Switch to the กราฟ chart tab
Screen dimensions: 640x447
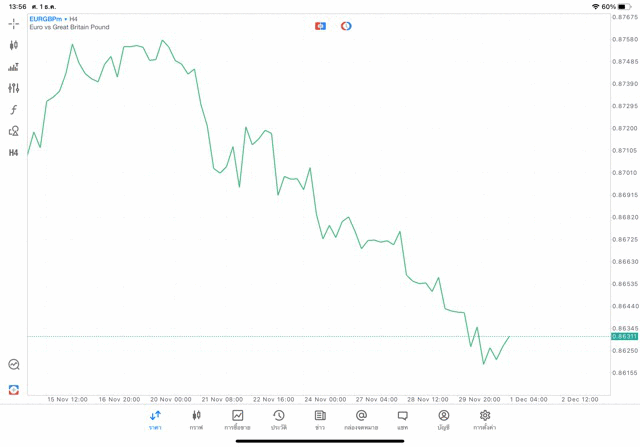[196, 420]
